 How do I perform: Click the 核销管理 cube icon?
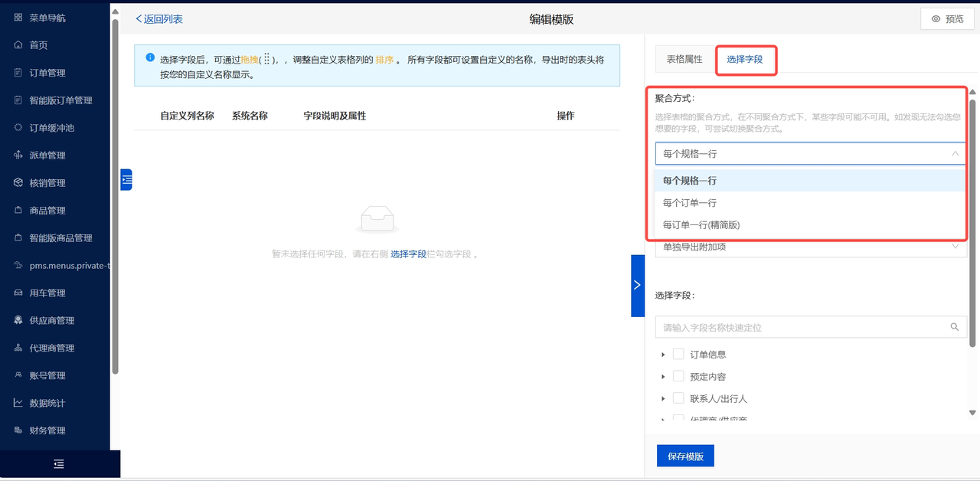(x=18, y=183)
